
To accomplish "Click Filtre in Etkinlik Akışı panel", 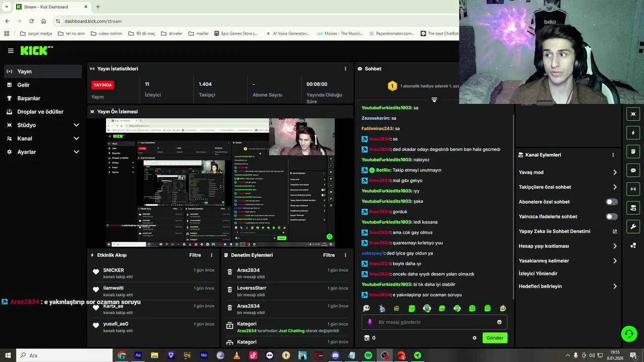I will click(x=195, y=255).
